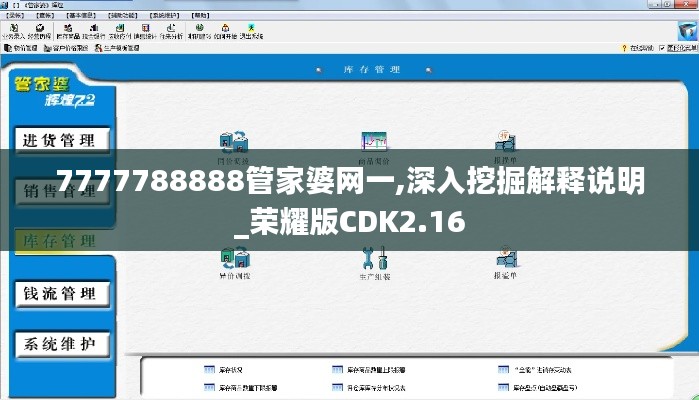This screenshot has height=400, width=699.
Task: Open the 基本信息 menu
Action: click(81, 15)
